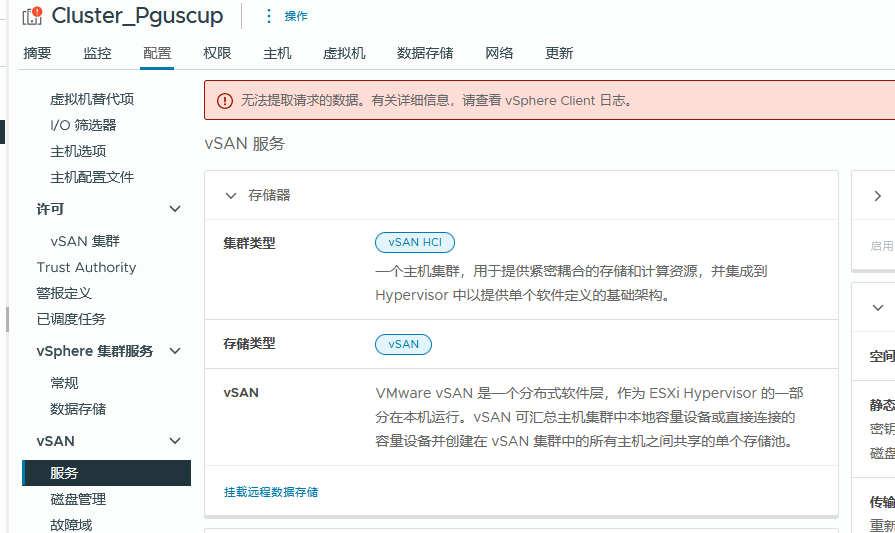
Task: Open the 主机 tab
Action: click(x=277, y=53)
